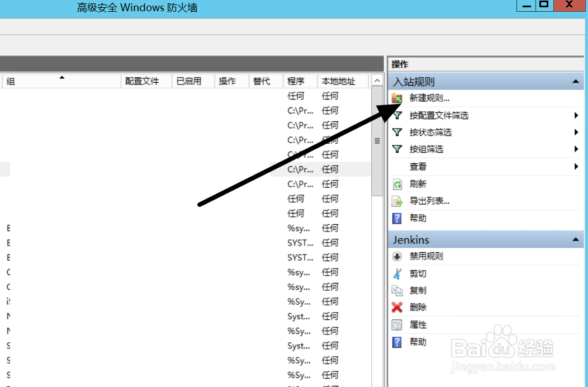
Task: Collapse the 入站规则 section
Action: coord(576,81)
